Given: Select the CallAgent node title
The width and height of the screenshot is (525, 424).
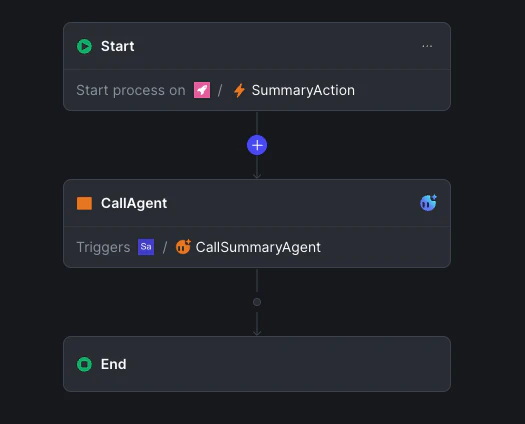Looking at the screenshot, I should (134, 203).
